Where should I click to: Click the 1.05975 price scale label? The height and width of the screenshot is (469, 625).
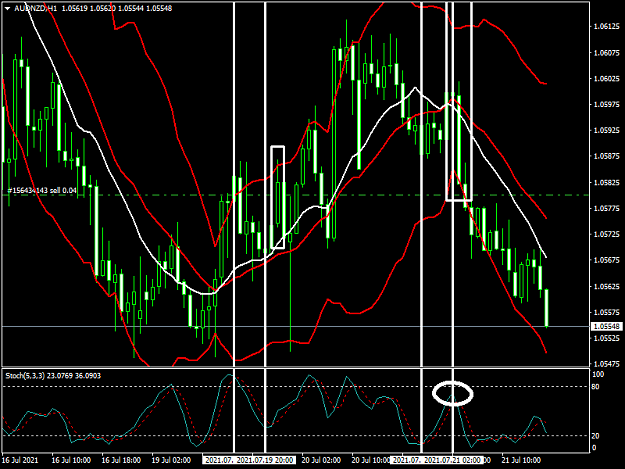pyautogui.click(x=607, y=104)
